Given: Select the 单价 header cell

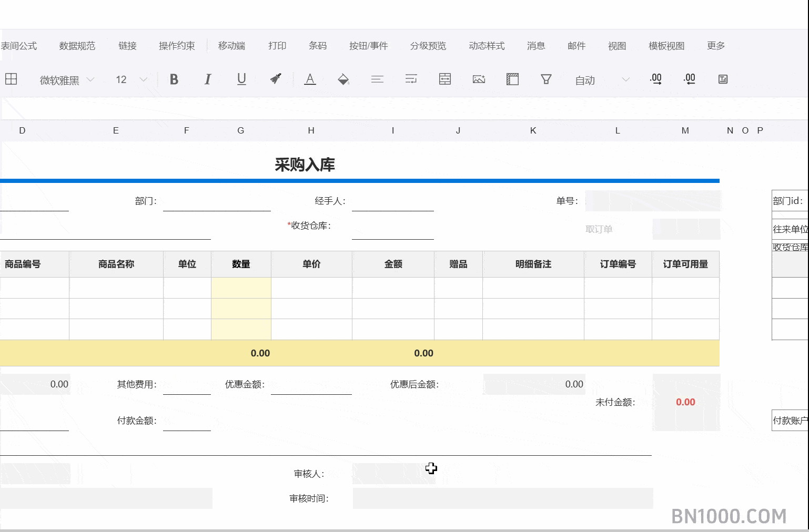Looking at the screenshot, I should (x=311, y=264).
